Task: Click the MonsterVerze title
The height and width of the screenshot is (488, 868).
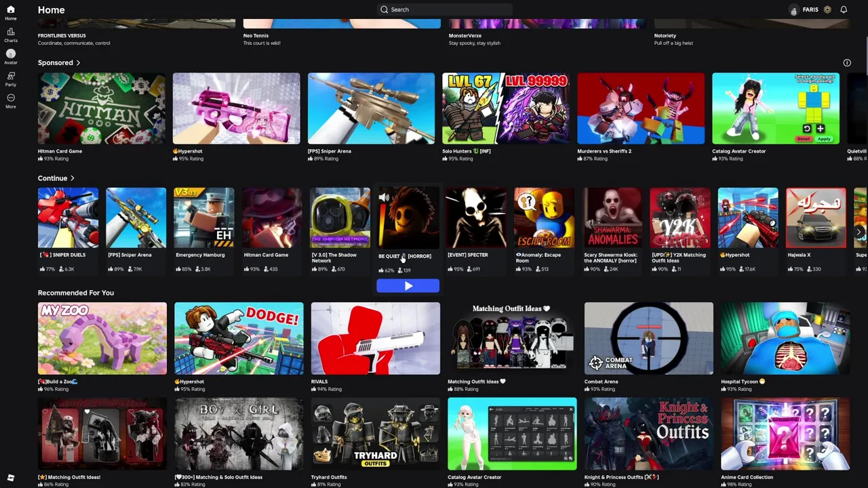Action: [465, 36]
